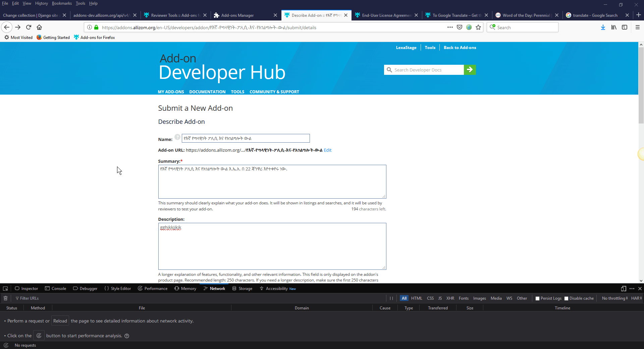This screenshot has height=349, width=644.
Task: Open the Downloads arrow icon
Action: point(603,28)
